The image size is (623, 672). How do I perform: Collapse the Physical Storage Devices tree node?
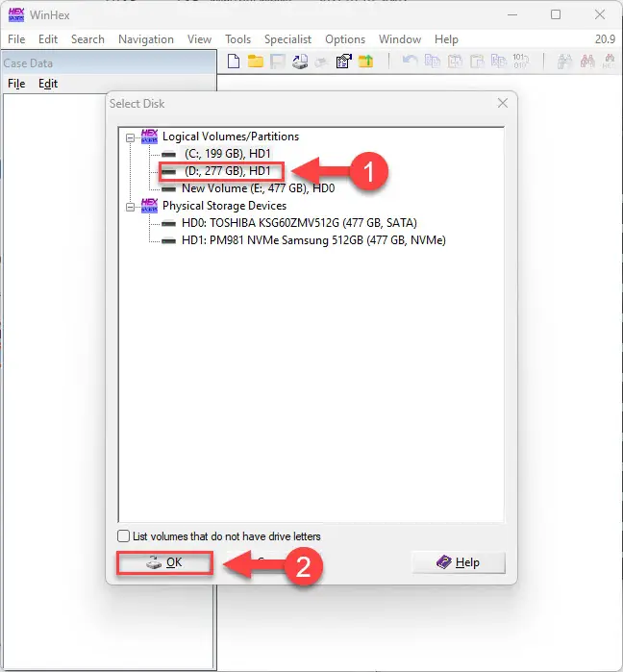pos(130,207)
